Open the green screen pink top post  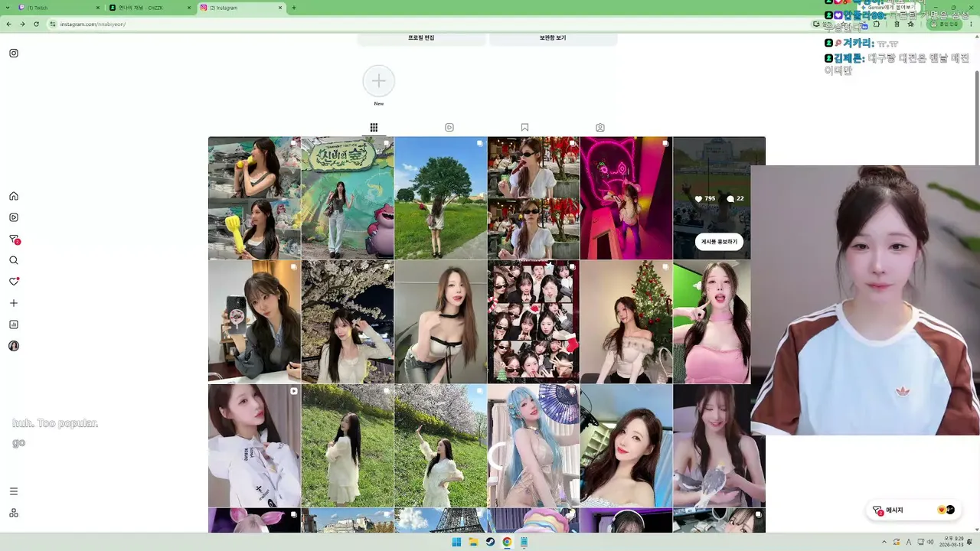pos(712,321)
